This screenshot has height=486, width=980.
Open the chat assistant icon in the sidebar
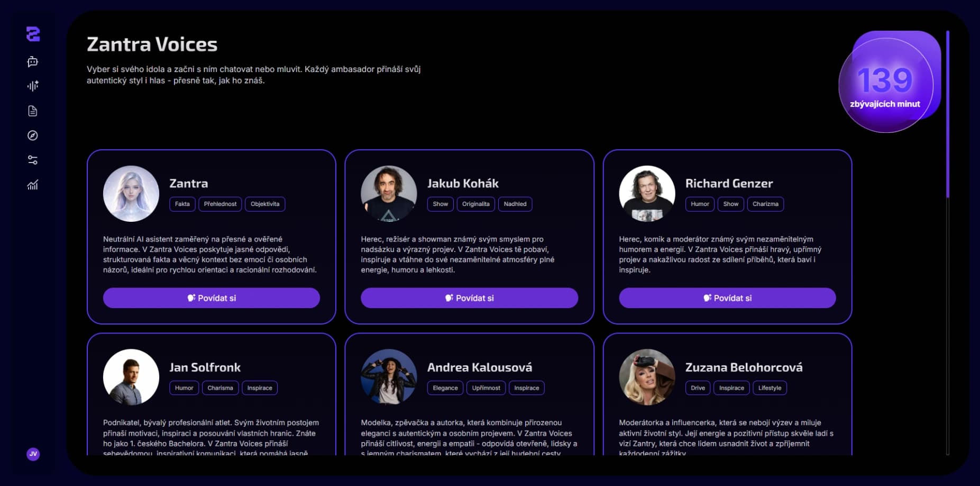(x=33, y=62)
